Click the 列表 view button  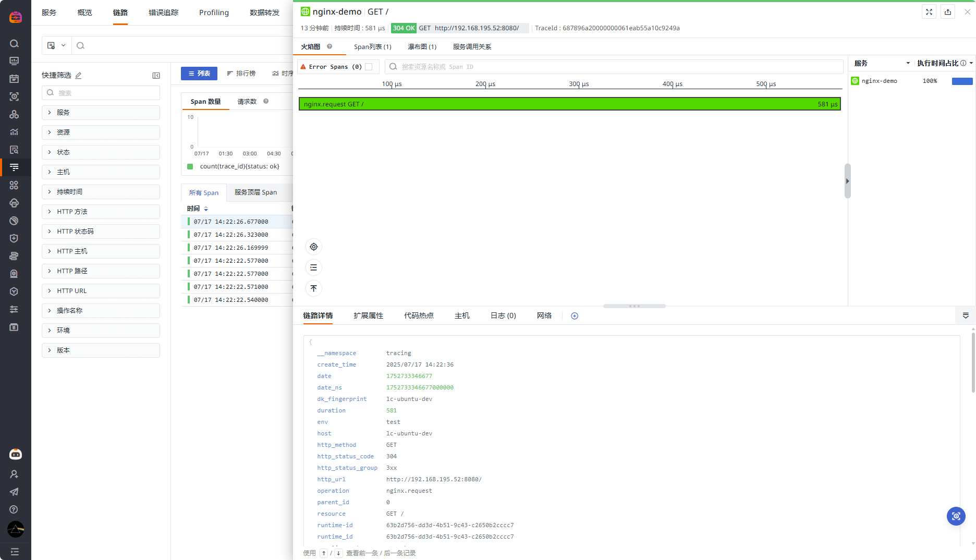(x=199, y=74)
